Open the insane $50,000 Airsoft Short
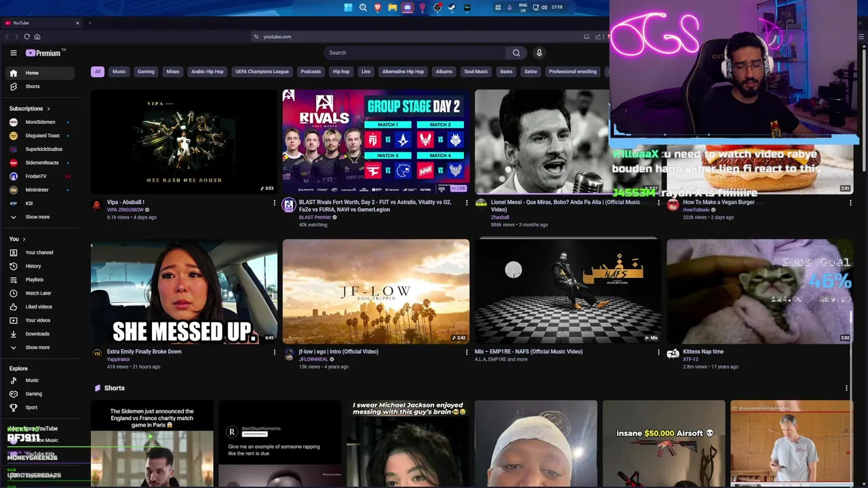 [x=663, y=444]
